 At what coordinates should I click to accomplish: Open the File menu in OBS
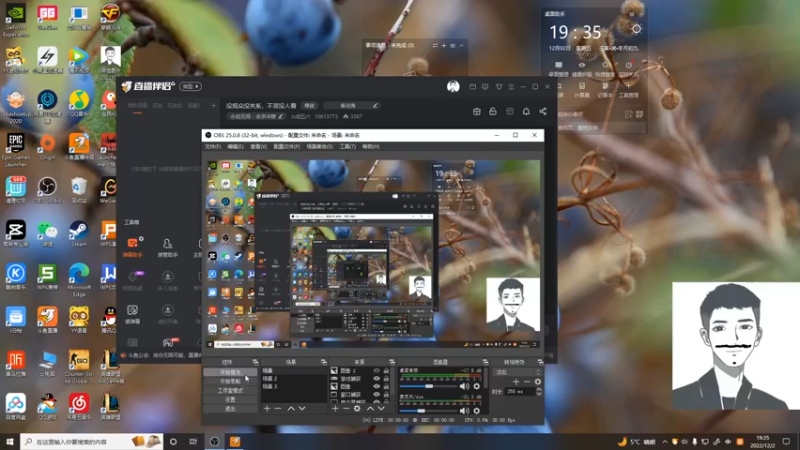[213, 146]
